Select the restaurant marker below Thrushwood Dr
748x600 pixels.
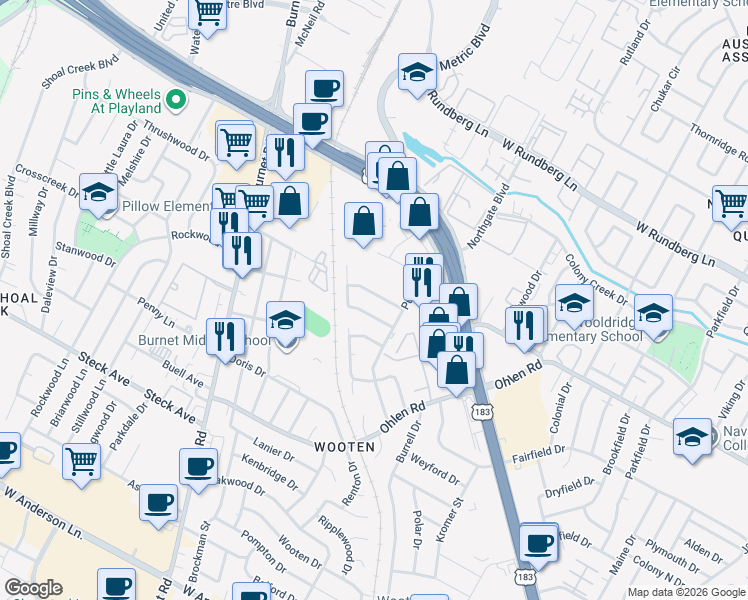pos(285,156)
